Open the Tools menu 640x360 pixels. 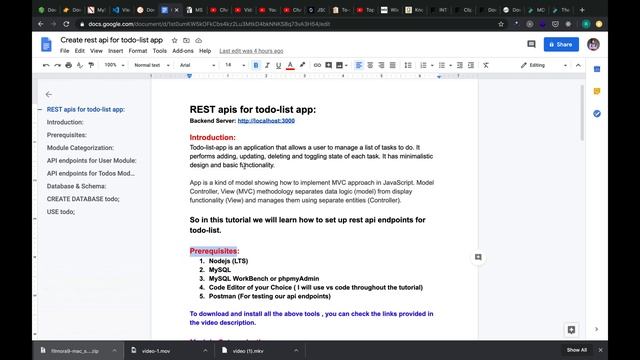tap(160, 51)
